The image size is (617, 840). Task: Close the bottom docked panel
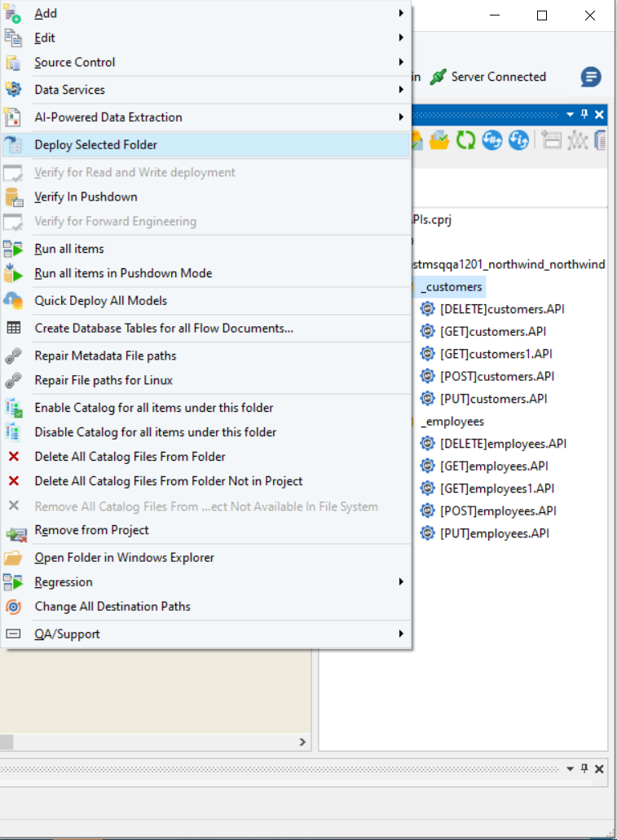click(599, 769)
